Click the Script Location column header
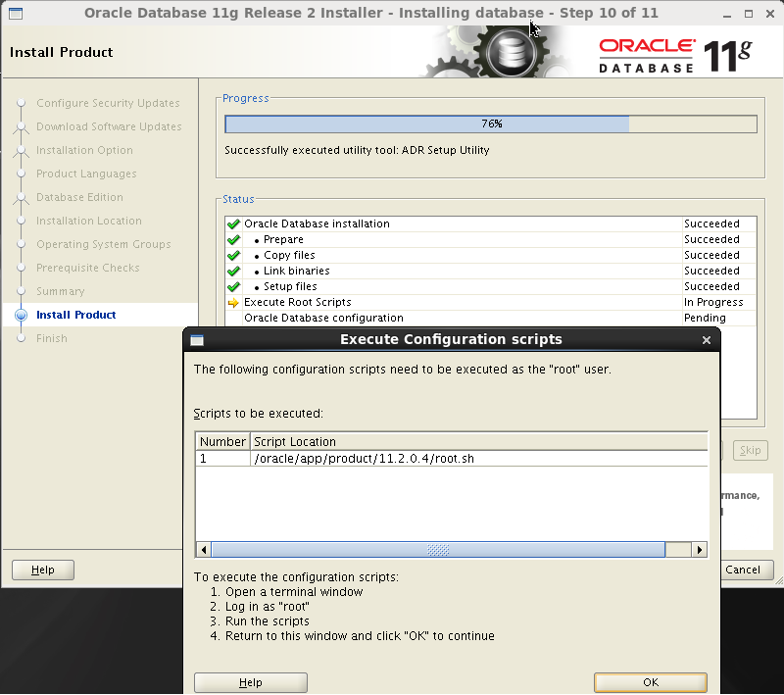Screen dimensions: 784x695 point(478,441)
